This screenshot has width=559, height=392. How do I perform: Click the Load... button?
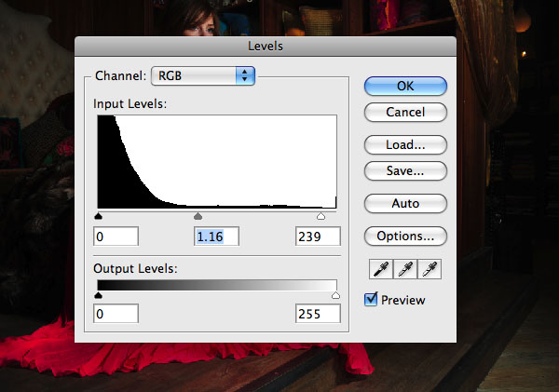[405, 144]
